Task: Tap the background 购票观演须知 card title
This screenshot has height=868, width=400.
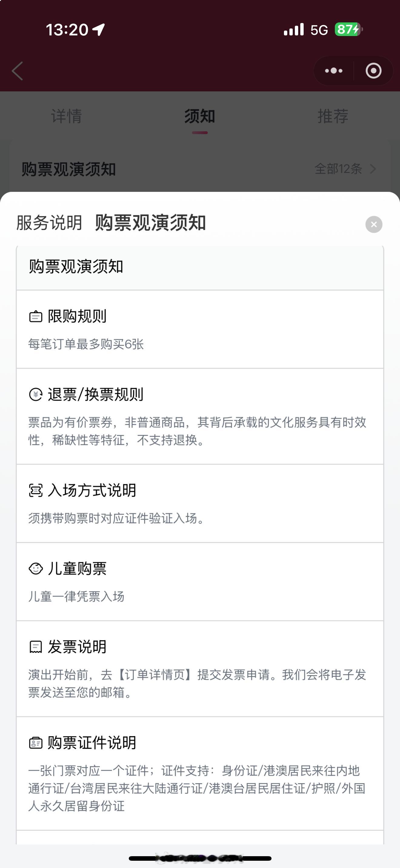Action: tap(69, 169)
